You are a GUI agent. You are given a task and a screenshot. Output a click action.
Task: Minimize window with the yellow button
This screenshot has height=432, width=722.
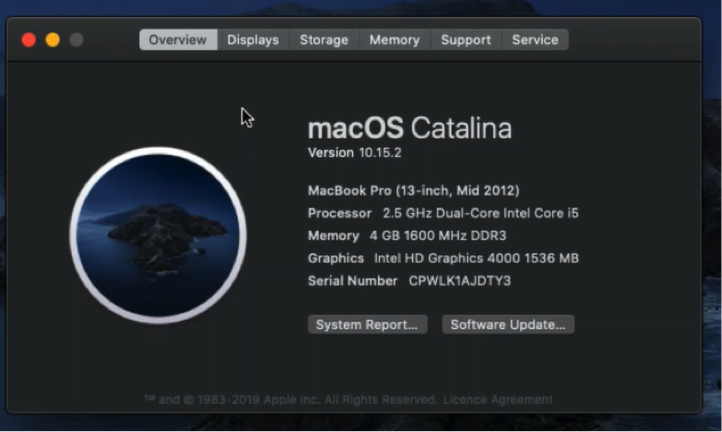[x=53, y=40]
